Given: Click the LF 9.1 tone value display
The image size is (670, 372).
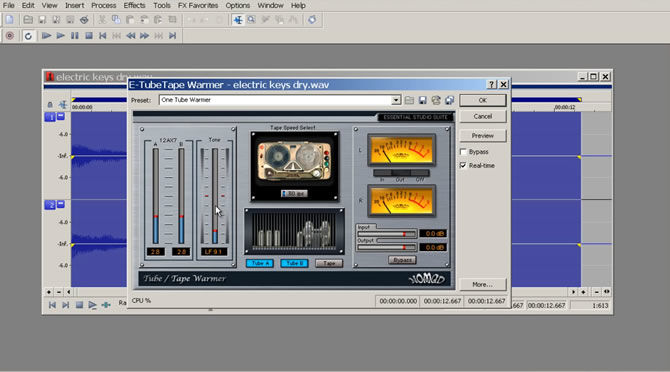Looking at the screenshot, I should coord(214,252).
